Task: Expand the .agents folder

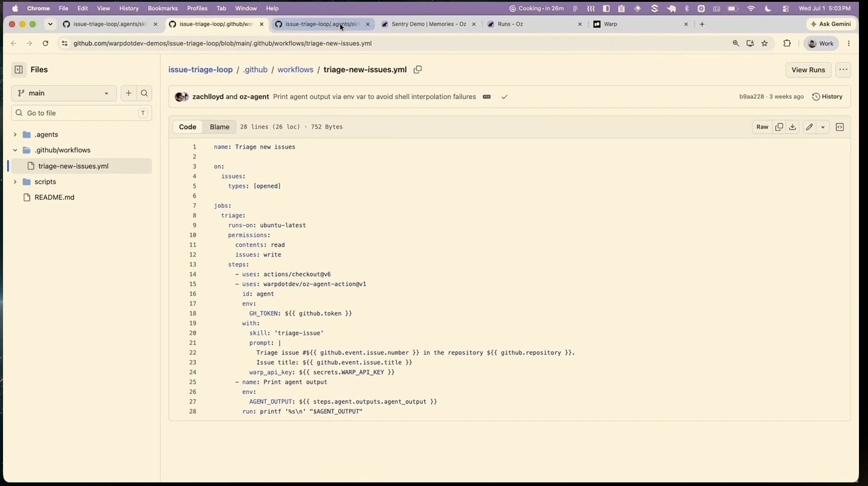Action: (x=15, y=134)
